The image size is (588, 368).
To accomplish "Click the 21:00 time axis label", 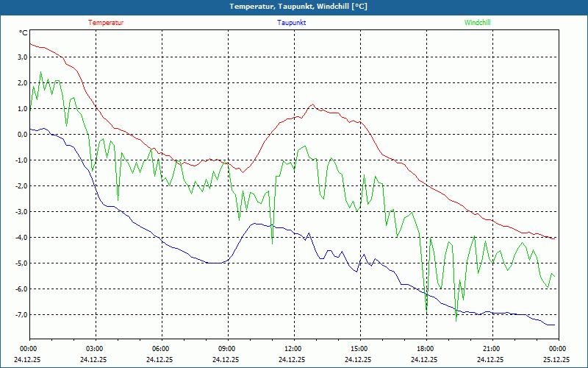I will (x=492, y=349).
